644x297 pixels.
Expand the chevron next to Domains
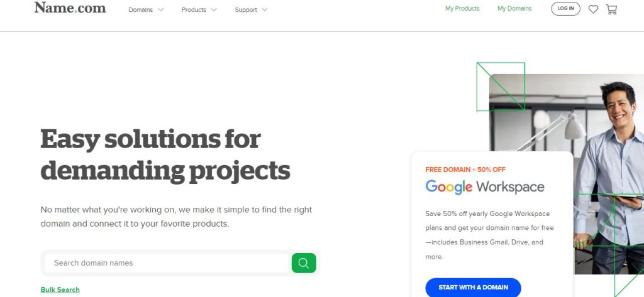(160, 9)
